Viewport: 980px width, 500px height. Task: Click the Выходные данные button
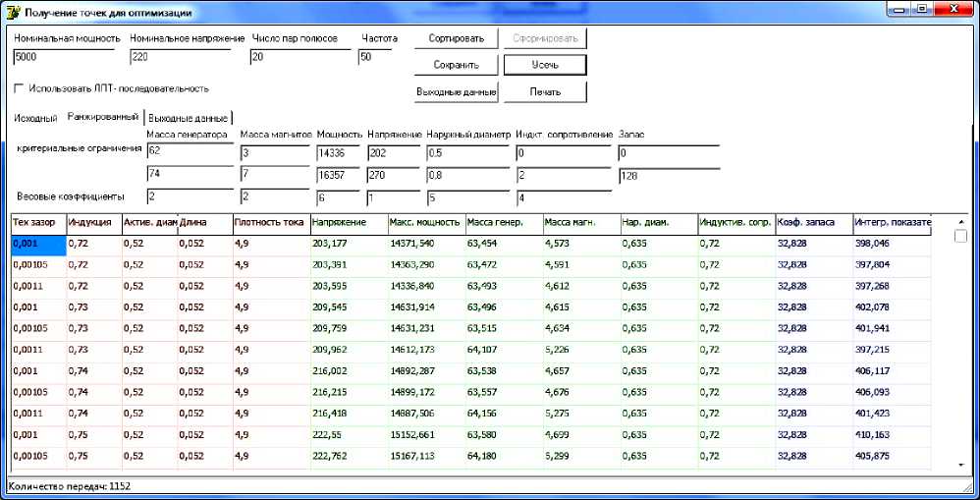pos(456,92)
